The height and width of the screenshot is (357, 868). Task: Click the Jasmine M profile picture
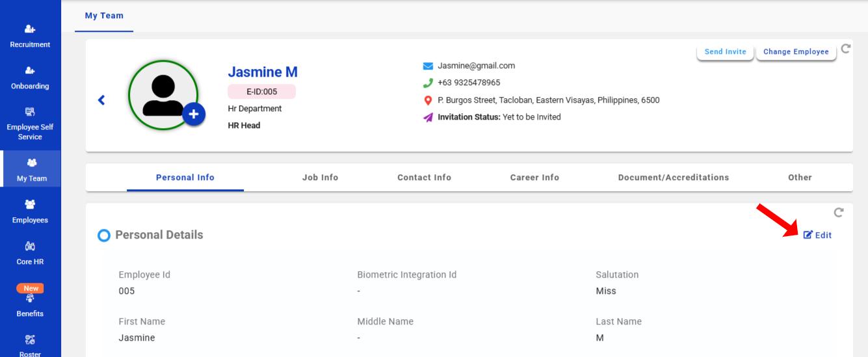point(163,95)
